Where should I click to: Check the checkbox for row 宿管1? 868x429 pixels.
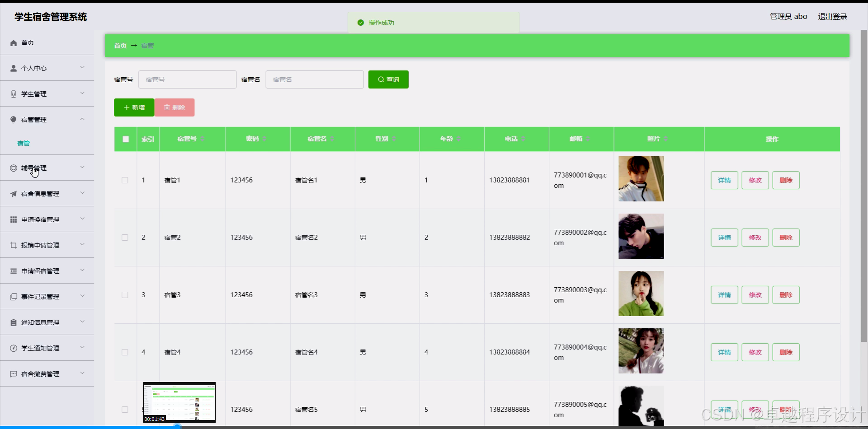(x=125, y=180)
